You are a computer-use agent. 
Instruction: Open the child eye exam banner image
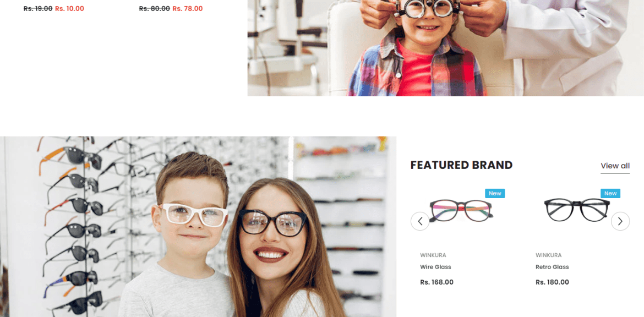[x=446, y=48]
